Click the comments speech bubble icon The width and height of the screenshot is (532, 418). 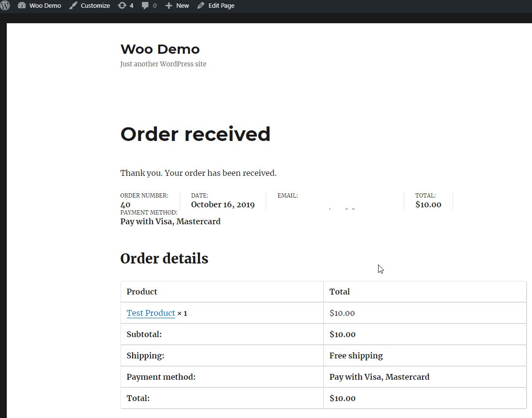click(145, 5)
